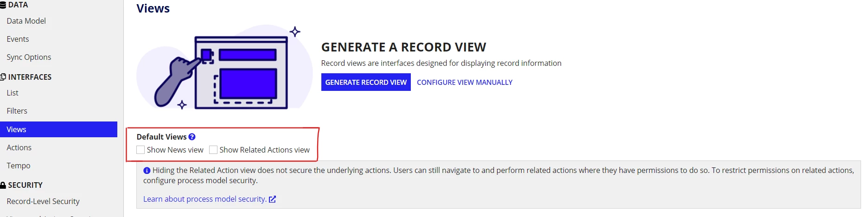Select the highlighted Views sidebar item
868x217 pixels.
58,129
